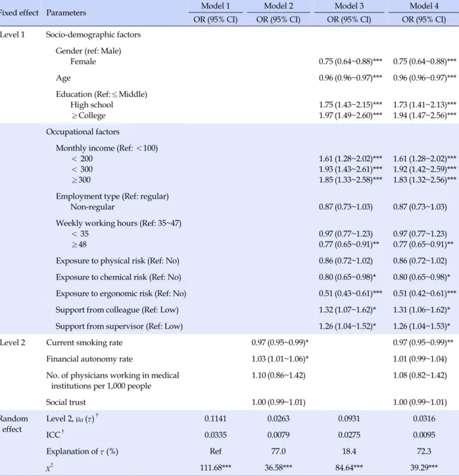Click the Current smoking rate label
This screenshot has width=459, height=476.
[84, 343]
